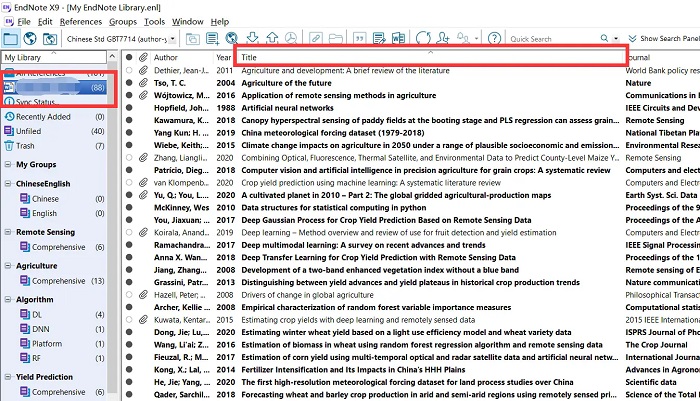Viewport: 700px width, 401px height.
Task: Collapse the My Groups group set
Action: click(x=8, y=164)
